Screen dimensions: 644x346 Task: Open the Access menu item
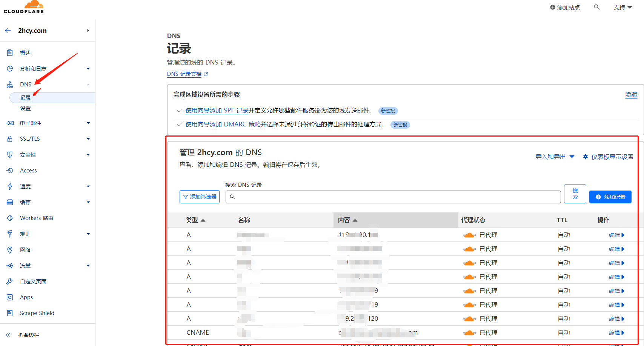(x=28, y=171)
